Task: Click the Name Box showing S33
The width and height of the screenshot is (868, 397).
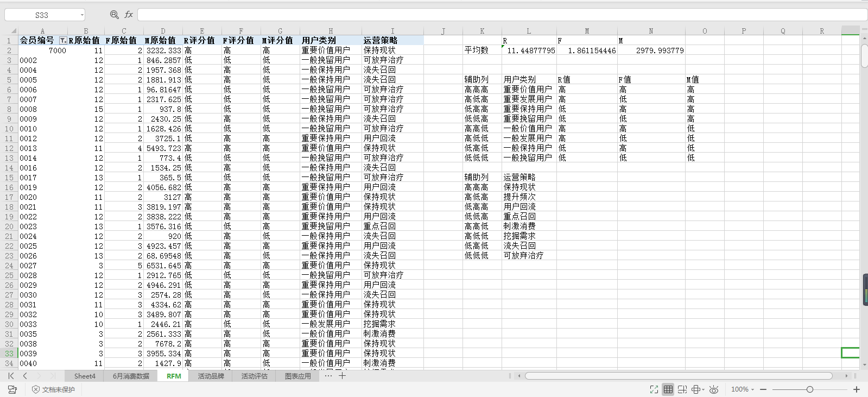Action: [42, 15]
